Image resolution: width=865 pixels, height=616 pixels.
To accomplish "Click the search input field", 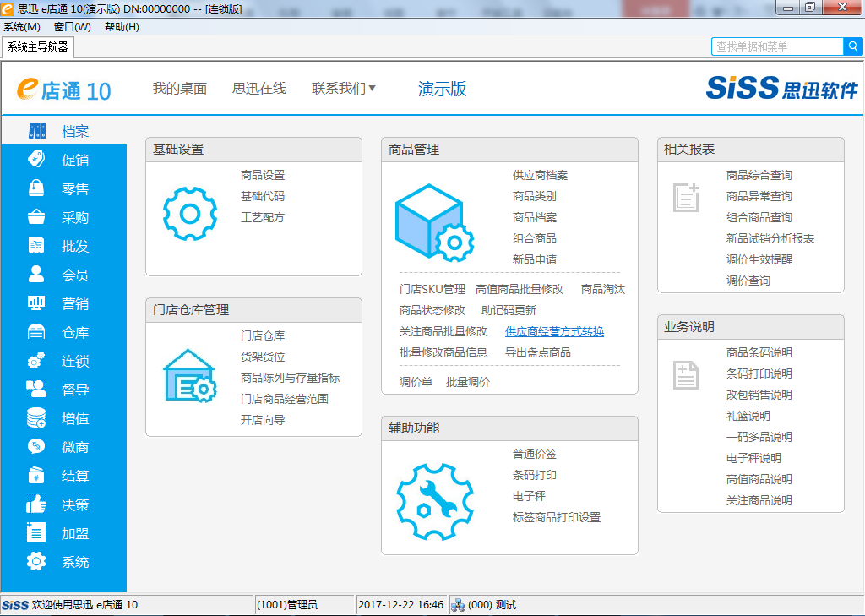I will [x=777, y=46].
